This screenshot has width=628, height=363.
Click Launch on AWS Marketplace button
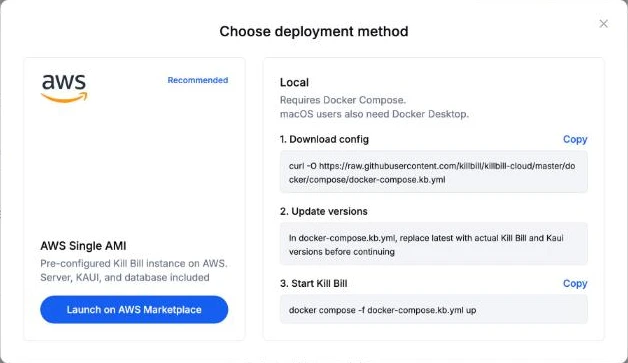tap(134, 309)
